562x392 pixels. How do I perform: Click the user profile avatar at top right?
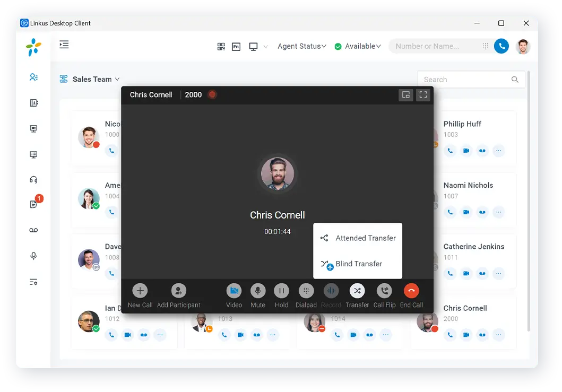click(523, 46)
